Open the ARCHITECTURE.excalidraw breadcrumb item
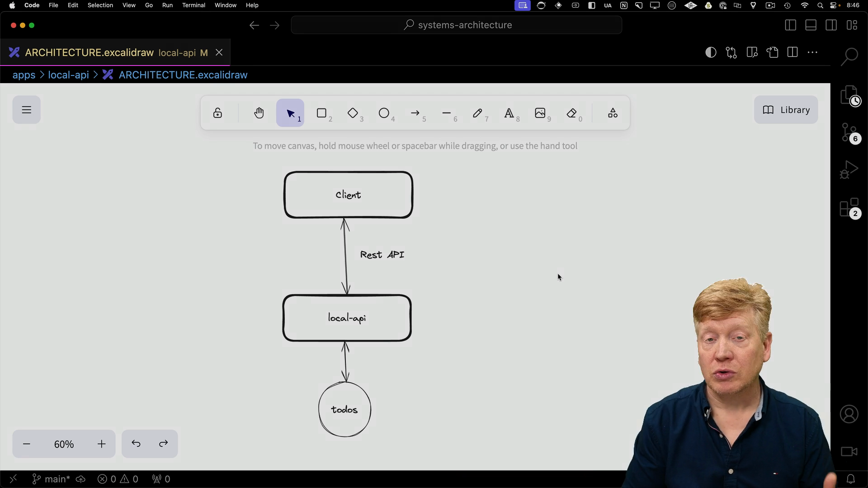The image size is (868, 488). (x=175, y=75)
